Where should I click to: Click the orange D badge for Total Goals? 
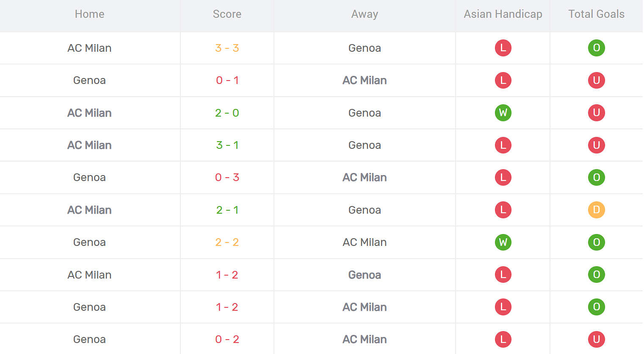pyautogui.click(x=596, y=210)
